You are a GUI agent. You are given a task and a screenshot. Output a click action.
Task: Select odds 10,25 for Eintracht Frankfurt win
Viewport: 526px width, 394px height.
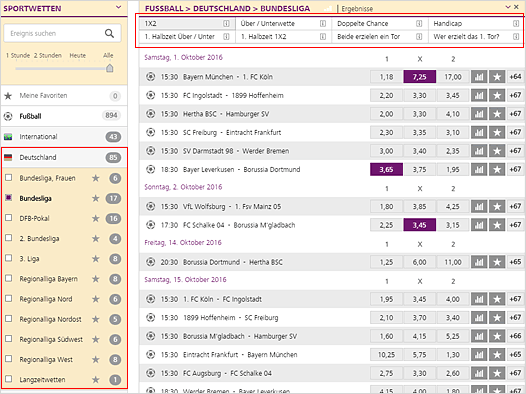pos(386,354)
